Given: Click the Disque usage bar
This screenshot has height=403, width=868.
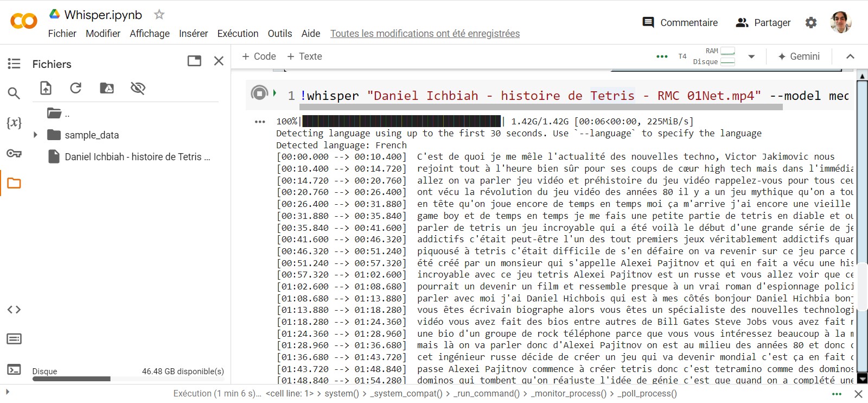Looking at the screenshot, I should (128, 379).
